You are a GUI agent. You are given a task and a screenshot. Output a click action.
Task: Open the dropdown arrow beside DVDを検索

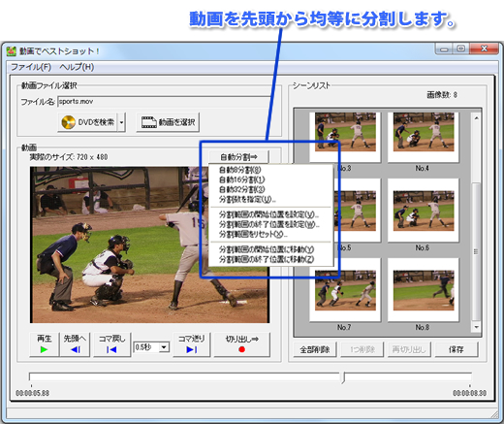coord(121,122)
